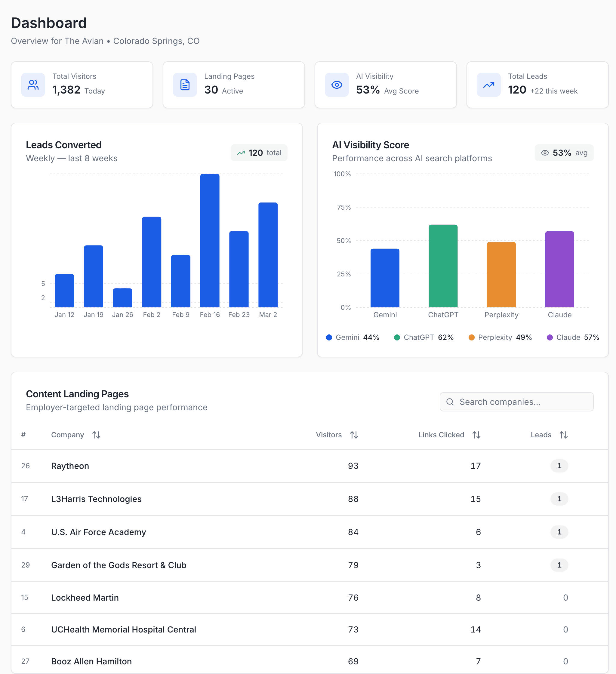Screen dimensions: 616x674
Task: Open the Lockheed Martin row
Action: [310, 597]
